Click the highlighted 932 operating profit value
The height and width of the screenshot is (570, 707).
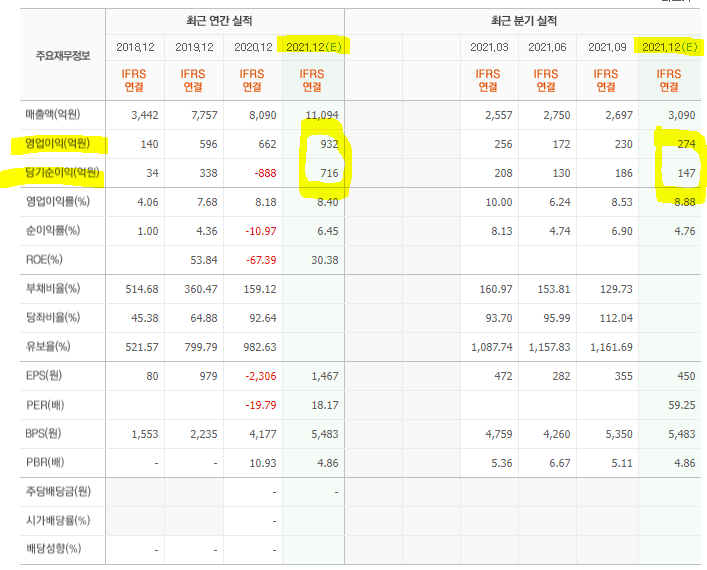tap(330, 144)
